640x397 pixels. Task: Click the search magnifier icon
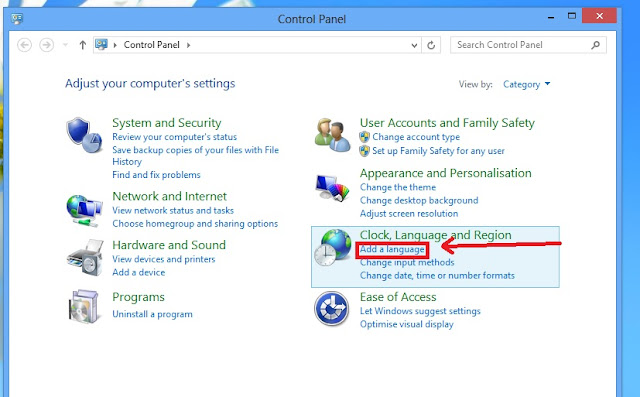pyautogui.click(x=596, y=45)
